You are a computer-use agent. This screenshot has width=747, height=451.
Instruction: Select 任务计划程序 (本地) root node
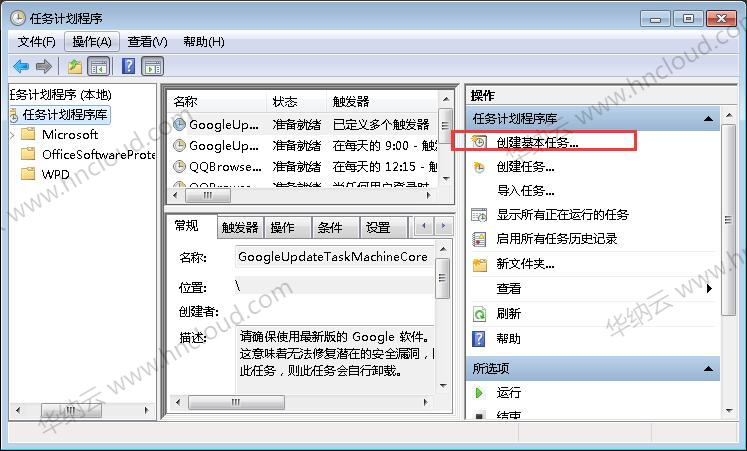pyautogui.click(x=60, y=95)
